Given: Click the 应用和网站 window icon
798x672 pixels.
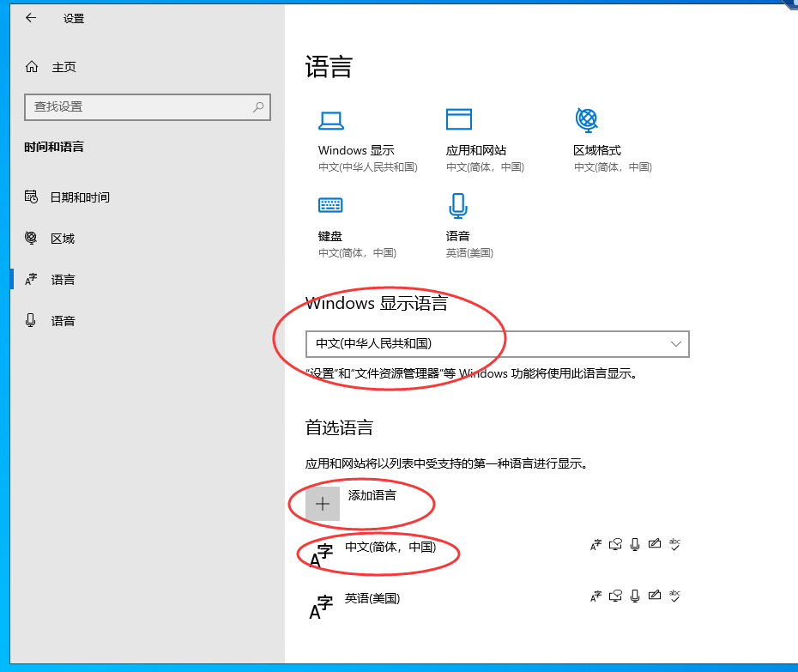Looking at the screenshot, I should 458,119.
